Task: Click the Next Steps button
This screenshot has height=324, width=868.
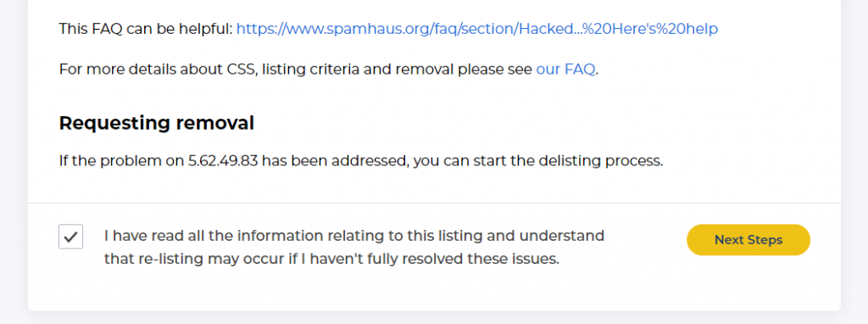Action: click(748, 240)
